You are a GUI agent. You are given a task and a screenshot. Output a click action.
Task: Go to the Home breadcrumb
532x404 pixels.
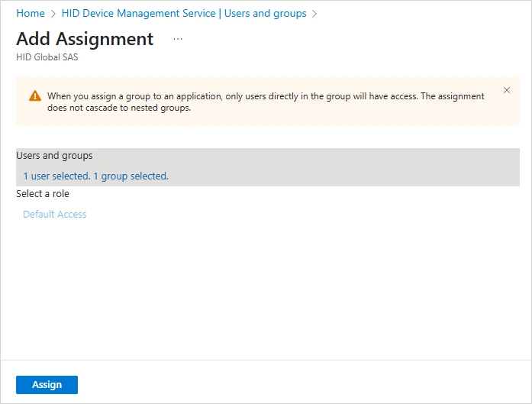(x=31, y=14)
